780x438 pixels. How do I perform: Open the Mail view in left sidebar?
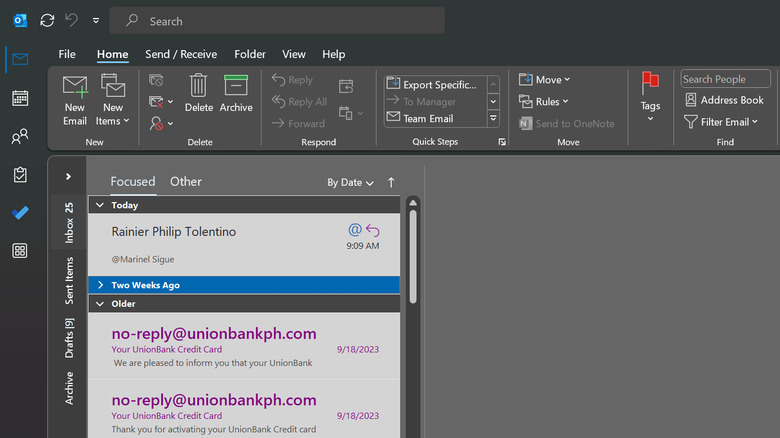click(20, 59)
